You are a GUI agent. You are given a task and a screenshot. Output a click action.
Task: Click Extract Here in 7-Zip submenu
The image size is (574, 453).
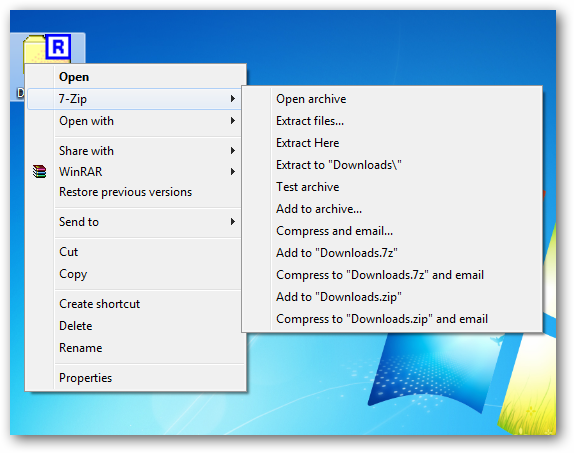point(392,143)
